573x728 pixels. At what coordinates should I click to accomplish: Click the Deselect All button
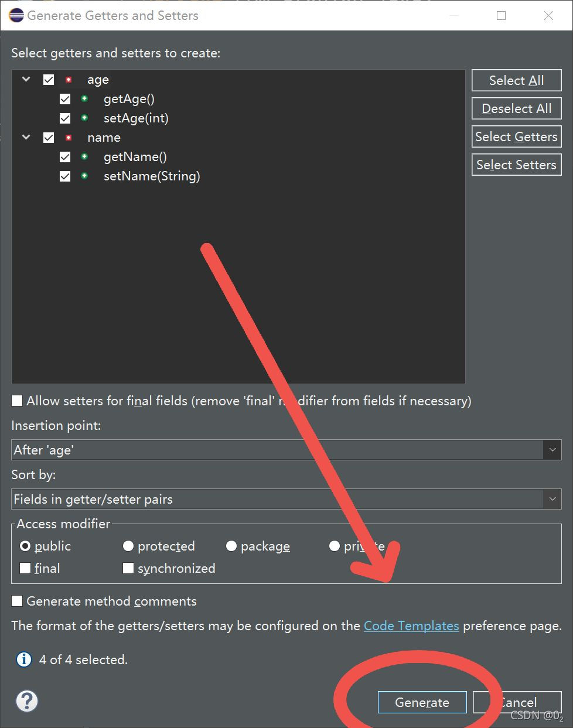(516, 108)
